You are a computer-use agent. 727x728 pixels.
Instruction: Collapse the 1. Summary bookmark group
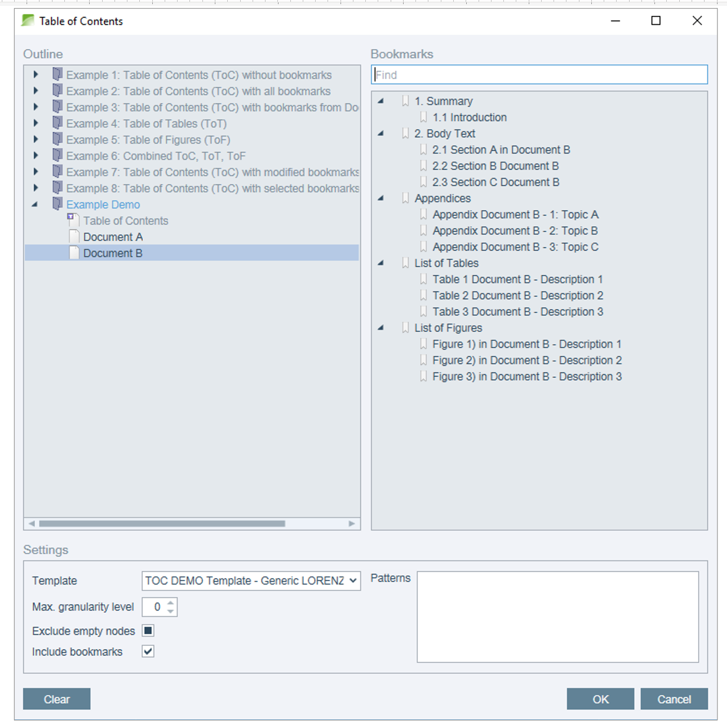(381, 101)
